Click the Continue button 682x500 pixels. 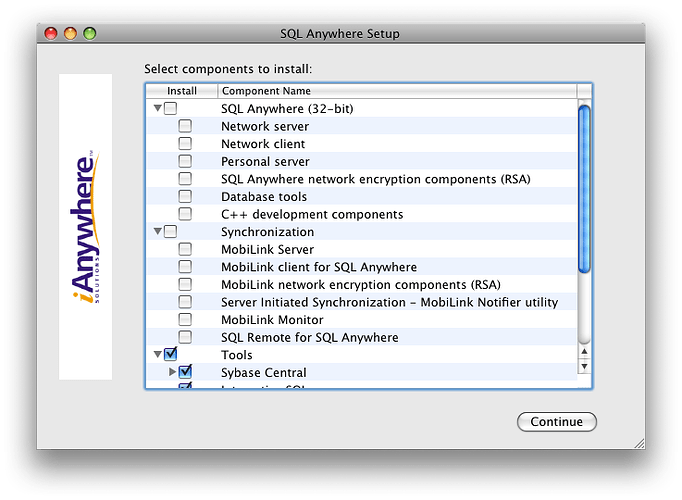coord(557,422)
